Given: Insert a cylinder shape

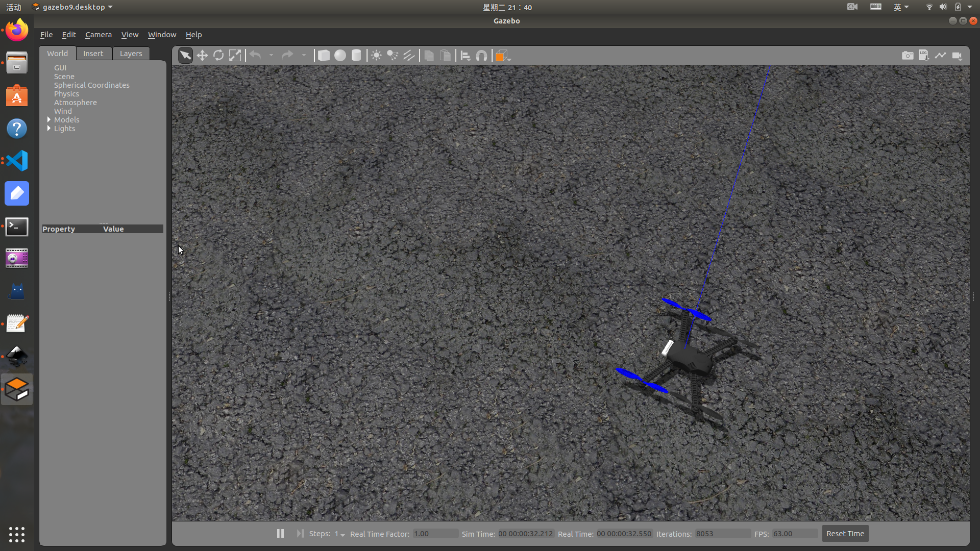Looking at the screenshot, I should [356, 56].
